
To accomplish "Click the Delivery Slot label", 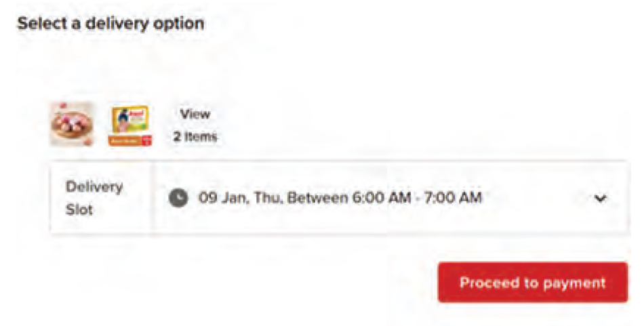I will pos(94,198).
